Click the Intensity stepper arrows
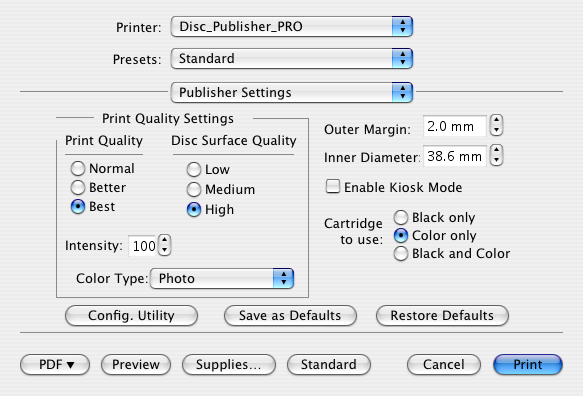 pyautogui.click(x=164, y=245)
